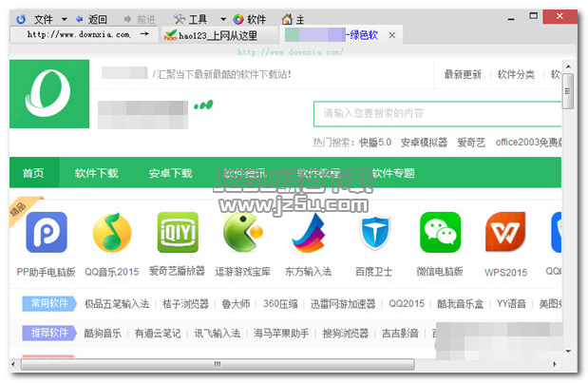Click the search box 请输入您要搜索的内容

point(437,114)
